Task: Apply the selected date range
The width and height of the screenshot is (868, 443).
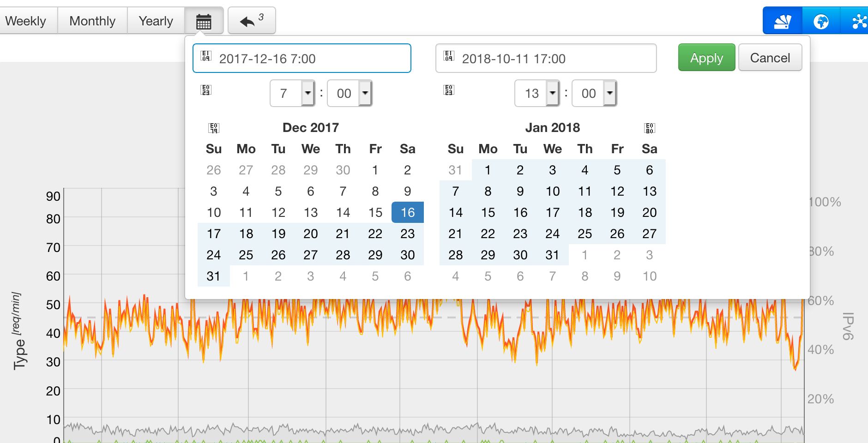Action: (706, 58)
